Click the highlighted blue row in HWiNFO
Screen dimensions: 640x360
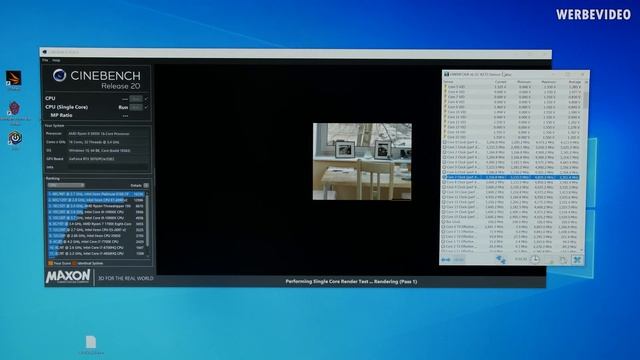pos(511,178)
